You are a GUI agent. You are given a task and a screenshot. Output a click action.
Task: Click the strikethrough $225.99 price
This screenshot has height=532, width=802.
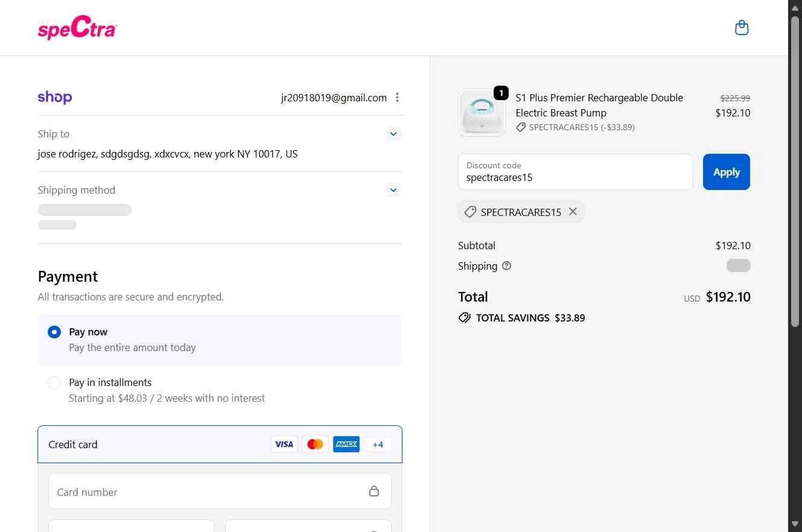(735, 98)
